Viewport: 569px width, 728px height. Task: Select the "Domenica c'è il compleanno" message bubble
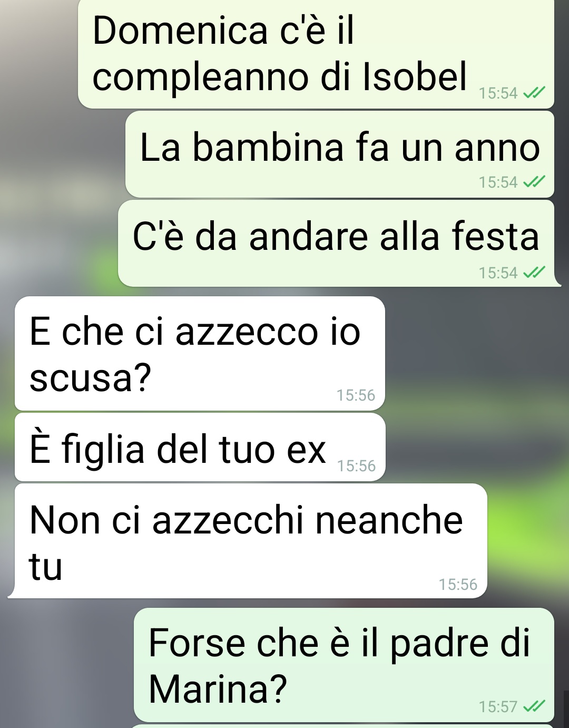tap(316, 54)
